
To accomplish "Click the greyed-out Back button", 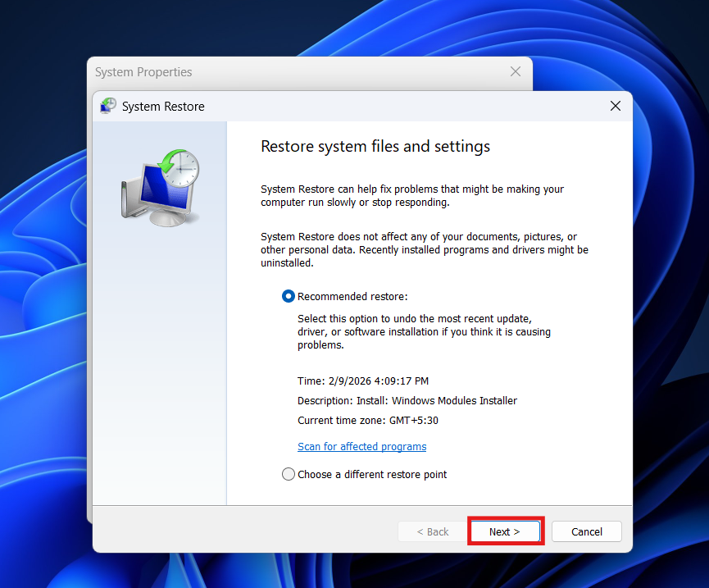I will (x=432, y=531).
